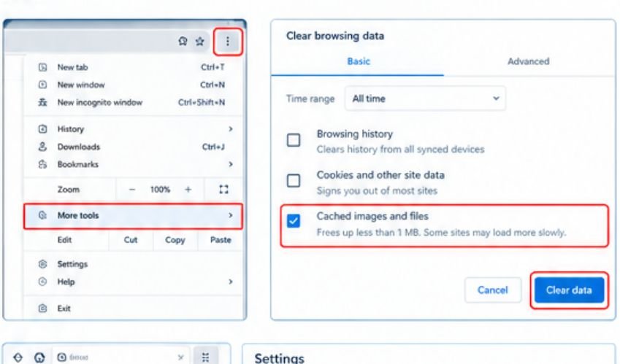Viewport: 620px width, 364px height.
Task: Click the favicon in bottom window tab
Action: coord(61,357)
